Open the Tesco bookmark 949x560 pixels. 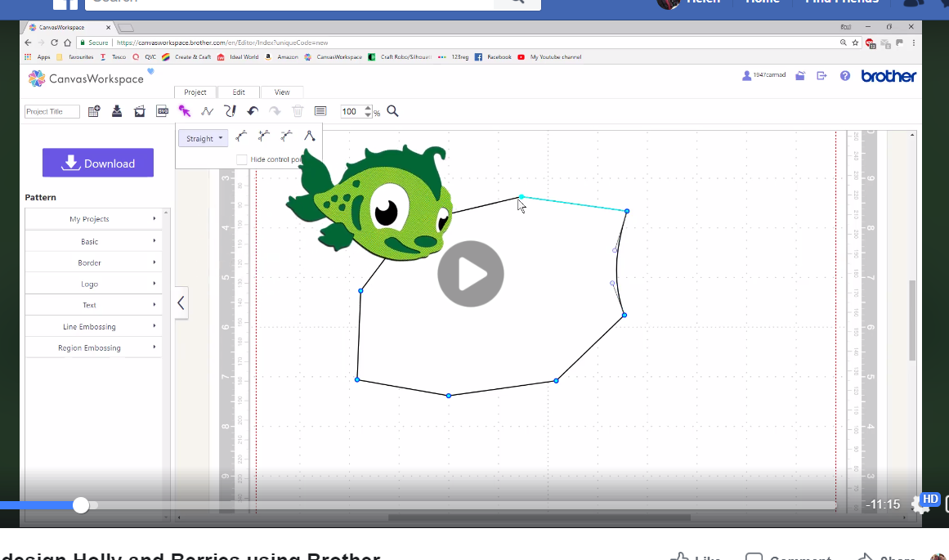click(x=113, y=57)
